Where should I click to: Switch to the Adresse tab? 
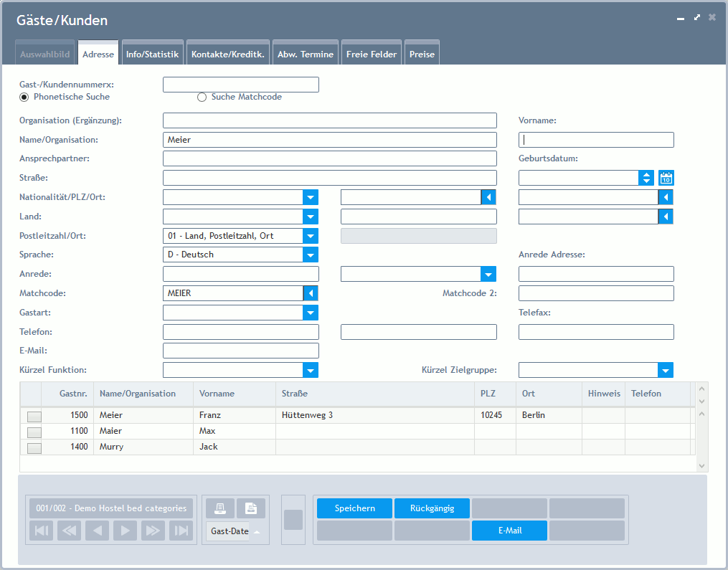[x=98, y=54]
